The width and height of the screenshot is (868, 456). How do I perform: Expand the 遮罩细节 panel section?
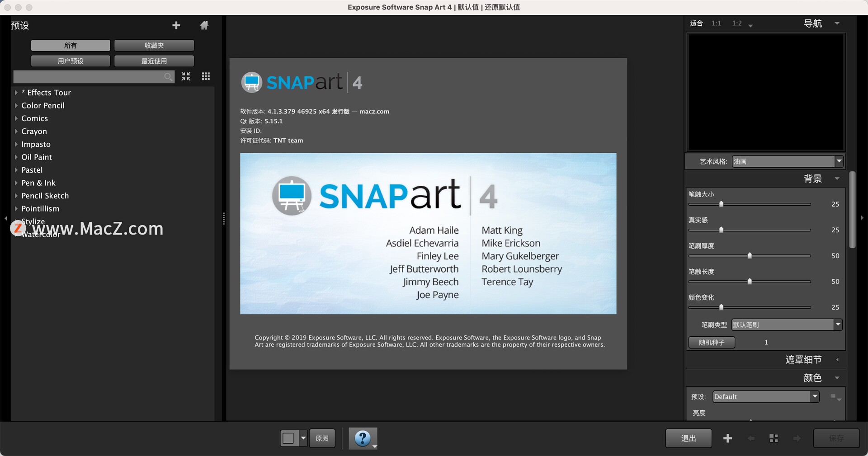tap(837, 360)
